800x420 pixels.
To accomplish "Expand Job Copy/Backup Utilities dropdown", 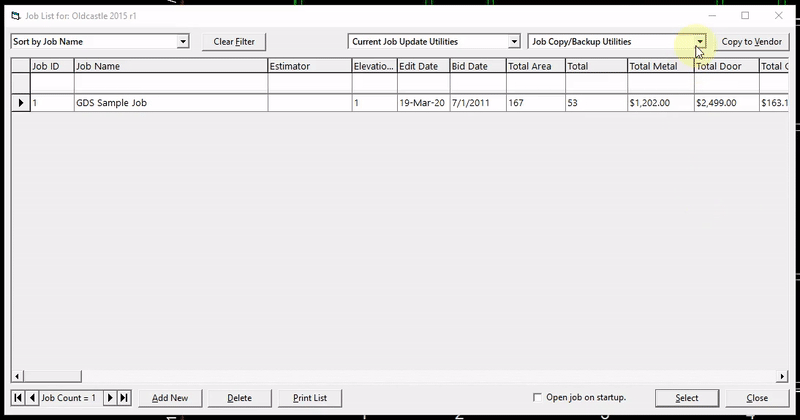I will point(699,41).
